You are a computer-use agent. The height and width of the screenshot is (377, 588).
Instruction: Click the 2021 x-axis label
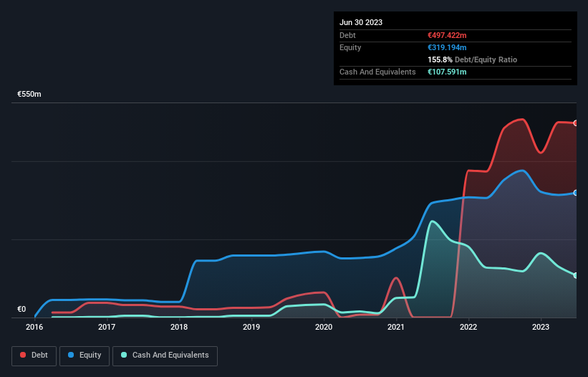(x=396, y=327)
